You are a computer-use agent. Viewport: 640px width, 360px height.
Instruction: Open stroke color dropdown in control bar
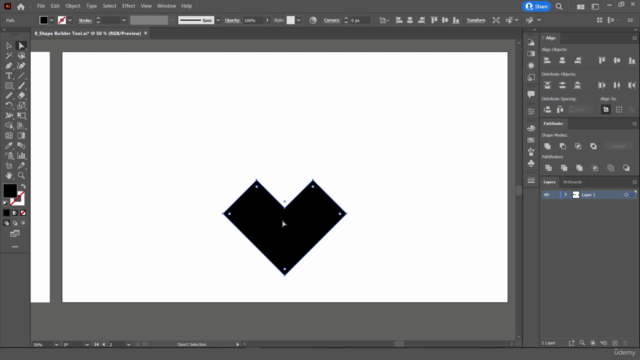(x=70, y=20)
